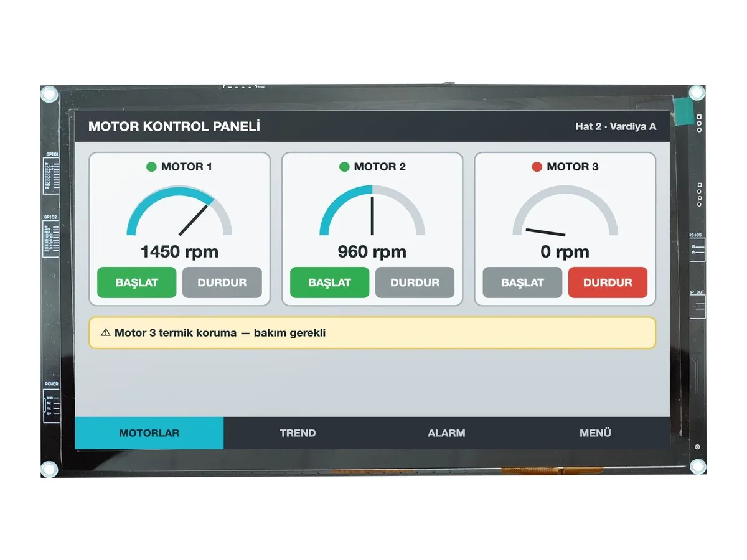Click the Motor 2 rpm gauge

coord(372,212)
